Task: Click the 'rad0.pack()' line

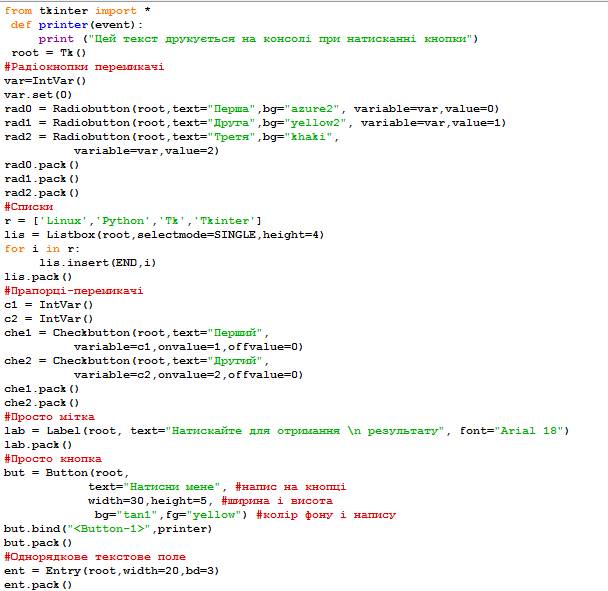Action: click(x=41, y=165)
